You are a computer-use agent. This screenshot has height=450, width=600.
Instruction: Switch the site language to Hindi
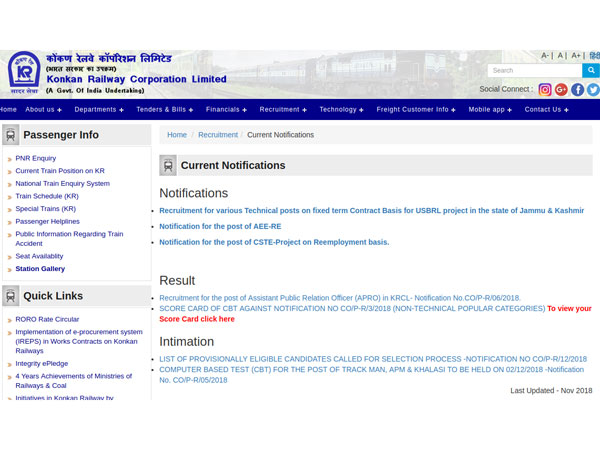(x=595, y=55)
